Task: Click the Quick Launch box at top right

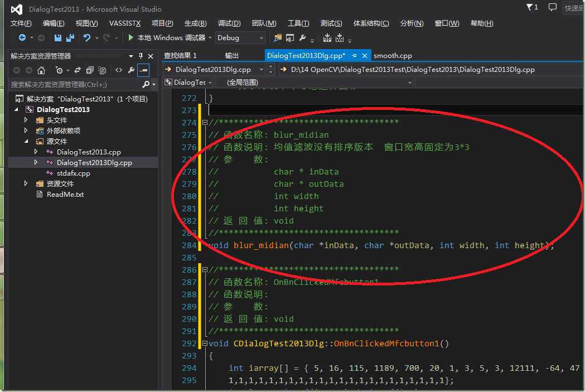Action: coord(573,8)
